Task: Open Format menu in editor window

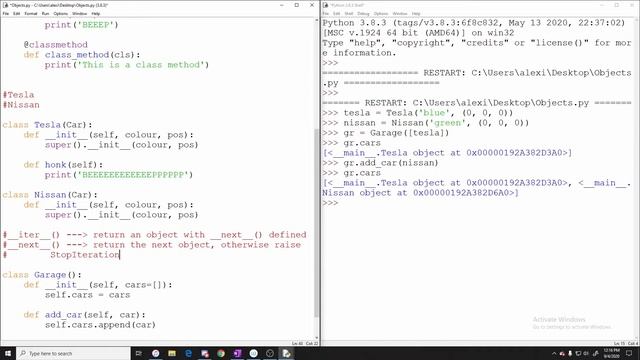Action: point(31,13)
